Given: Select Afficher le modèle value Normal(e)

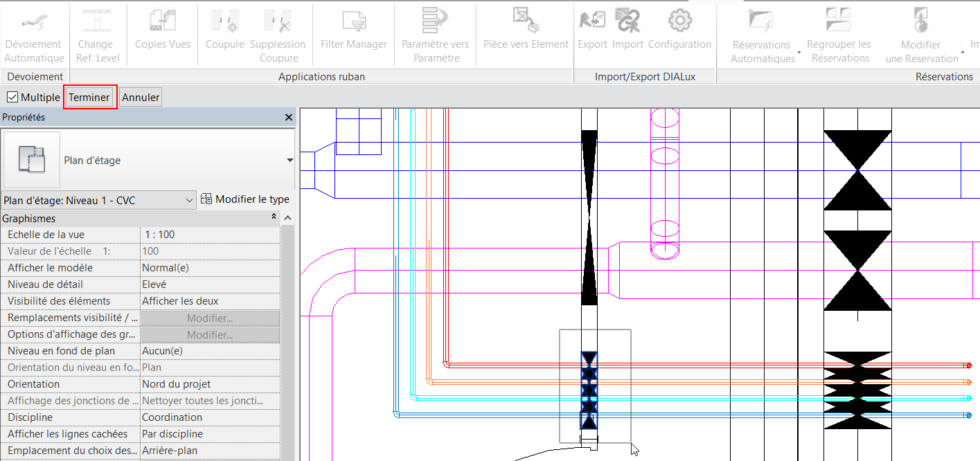Looking at the screenshot, I should point(211,268).
